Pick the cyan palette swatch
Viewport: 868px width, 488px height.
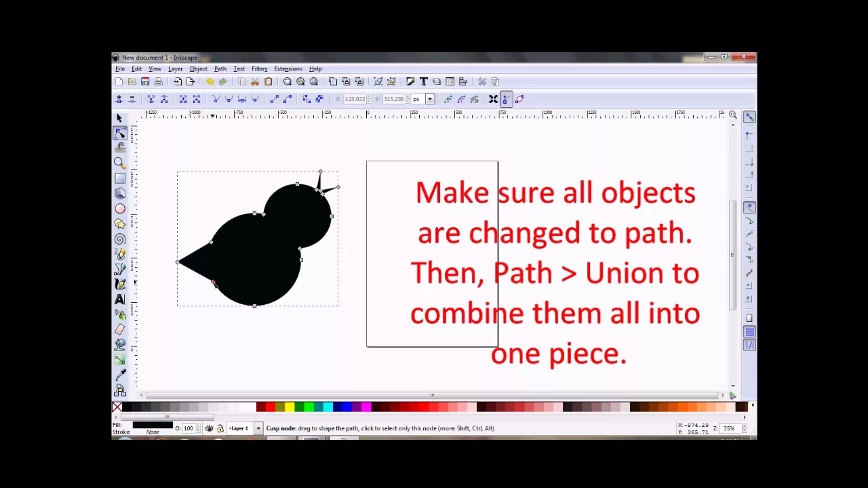[328, 407]
